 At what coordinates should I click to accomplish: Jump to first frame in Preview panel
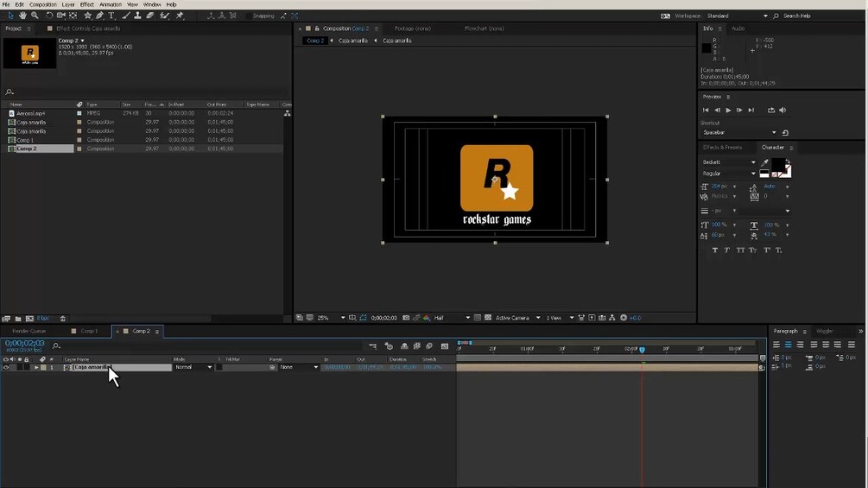click(x=706, y=110)
